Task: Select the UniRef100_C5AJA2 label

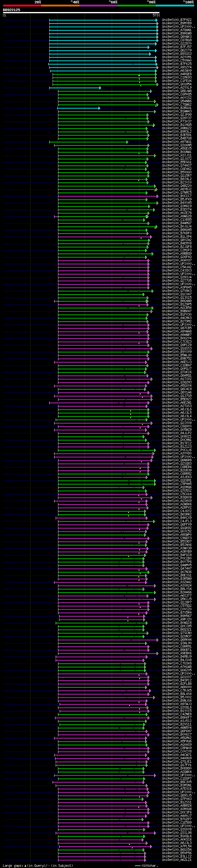Action: (x=177, y=267)
